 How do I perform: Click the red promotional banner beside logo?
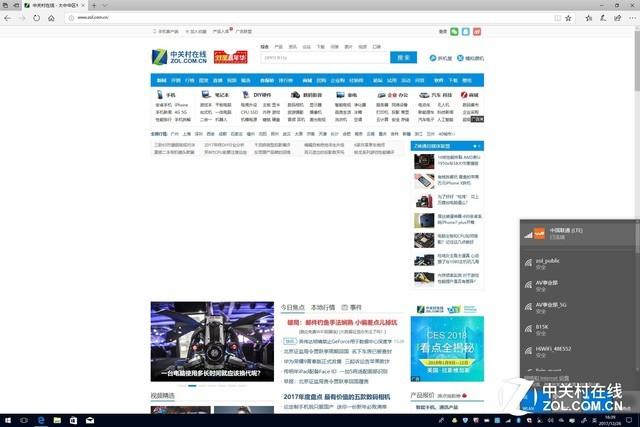pos(231,57)
